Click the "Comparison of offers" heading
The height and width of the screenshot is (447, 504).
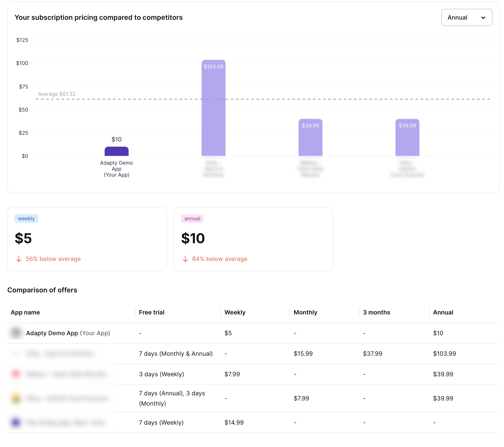42,290
